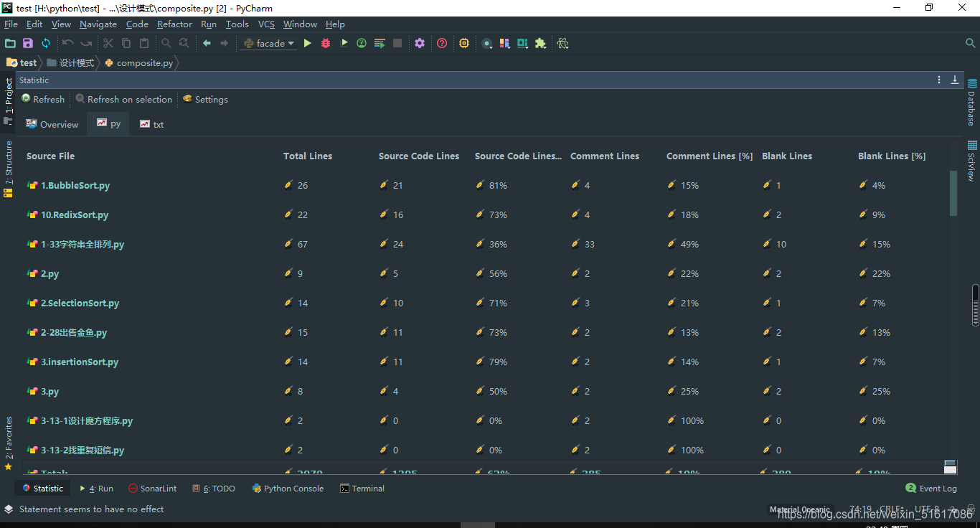Image resolution: width=980 pixels, height=528 pixels.
Task: Select the 1.BubbleSort.py row
Action: (x=486, y=185)
